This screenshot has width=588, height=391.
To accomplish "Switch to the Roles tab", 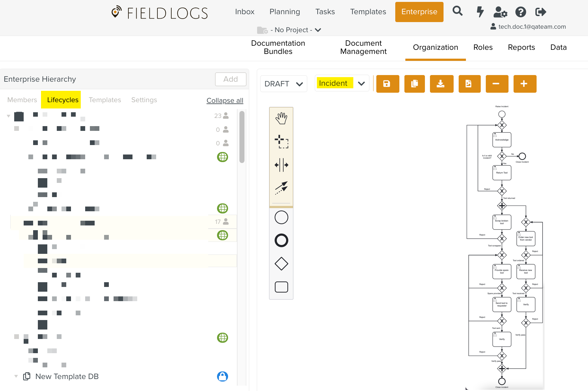I will (x=483, y=47).
